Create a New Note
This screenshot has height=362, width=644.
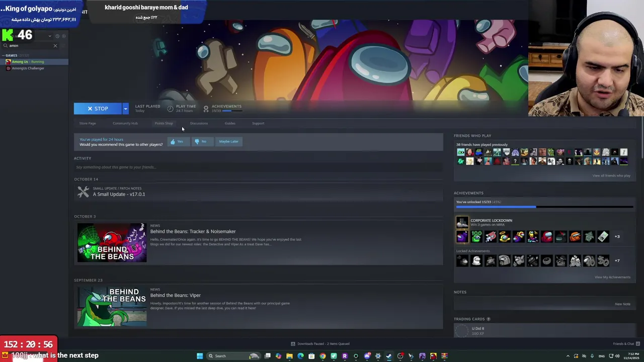point(622,304)
